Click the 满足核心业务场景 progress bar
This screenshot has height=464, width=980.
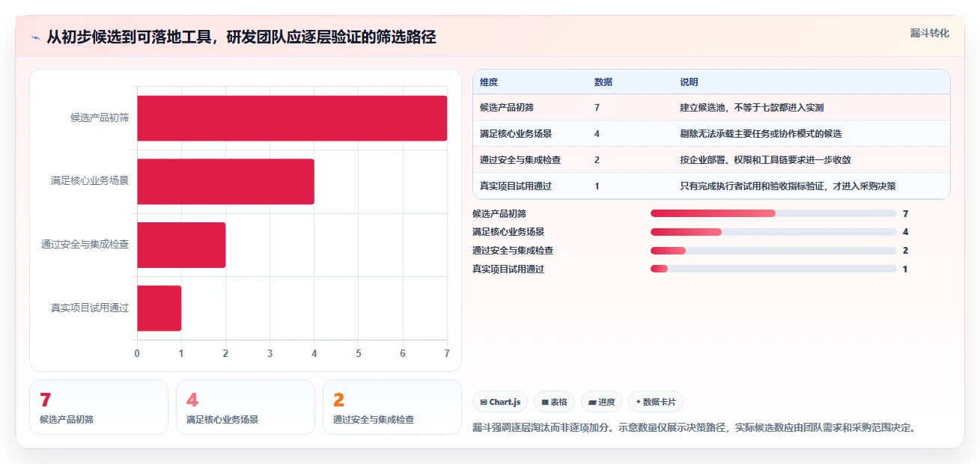click(773, 232)
